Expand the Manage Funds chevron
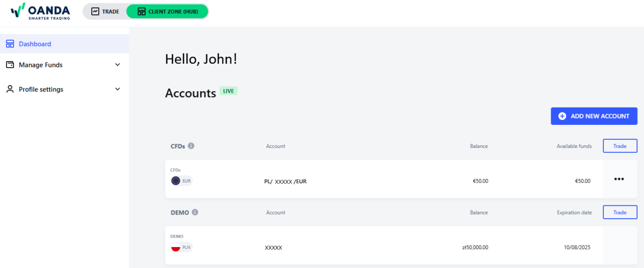The height and width of the screenshot is (268, 644). [118, 65]
